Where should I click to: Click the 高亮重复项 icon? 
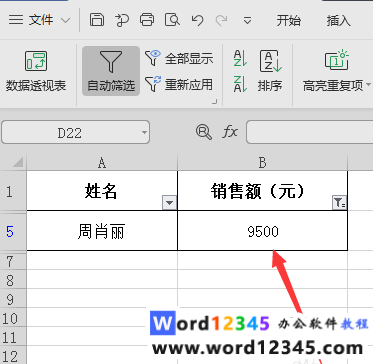[x=336, y=60]
